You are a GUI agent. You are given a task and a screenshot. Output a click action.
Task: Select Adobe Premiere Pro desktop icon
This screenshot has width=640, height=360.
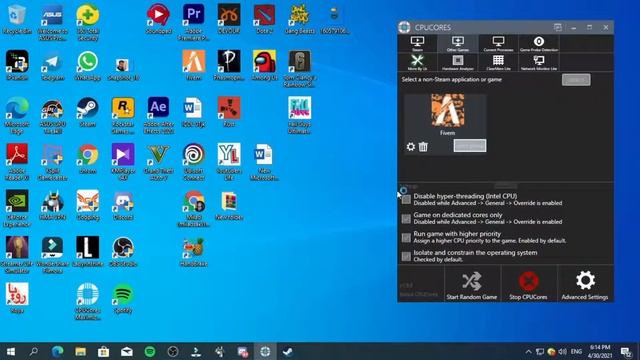click(x=193, y=23)
